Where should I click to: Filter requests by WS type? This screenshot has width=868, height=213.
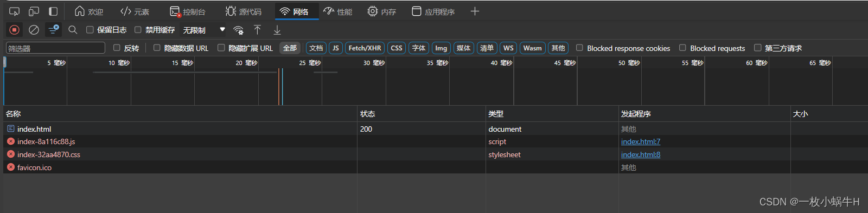(508, 48)
